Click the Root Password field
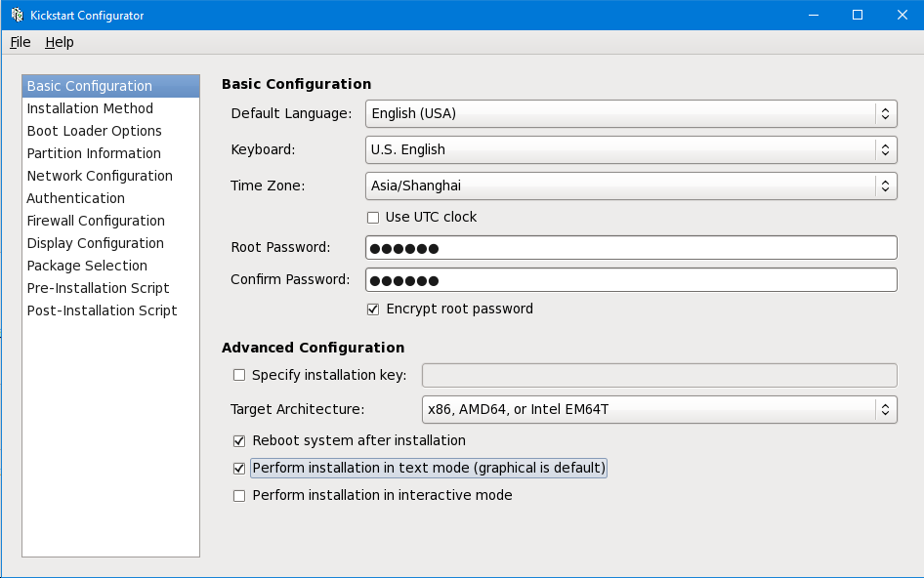This screenshot has width=924, height=578. coord(631,248)
